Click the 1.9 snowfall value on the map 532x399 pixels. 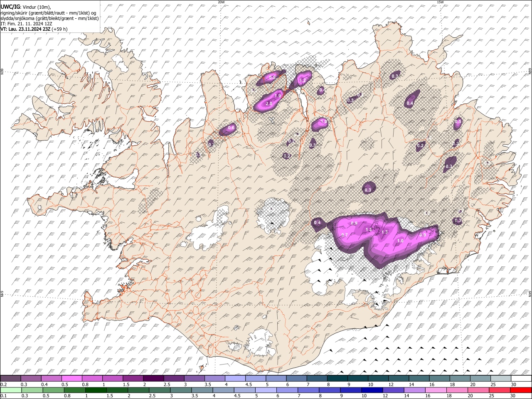pyautogui.click(x=278, y=96)
